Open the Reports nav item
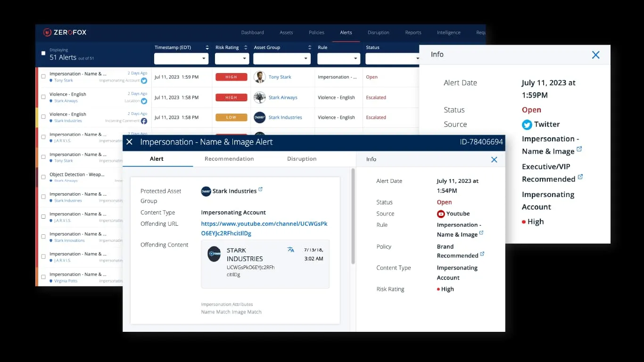Screen dimensions: 644x362 click(413, 33)
